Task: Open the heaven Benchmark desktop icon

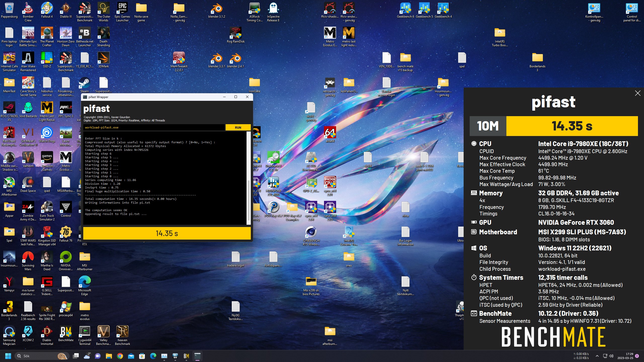Action: point(123,335)
